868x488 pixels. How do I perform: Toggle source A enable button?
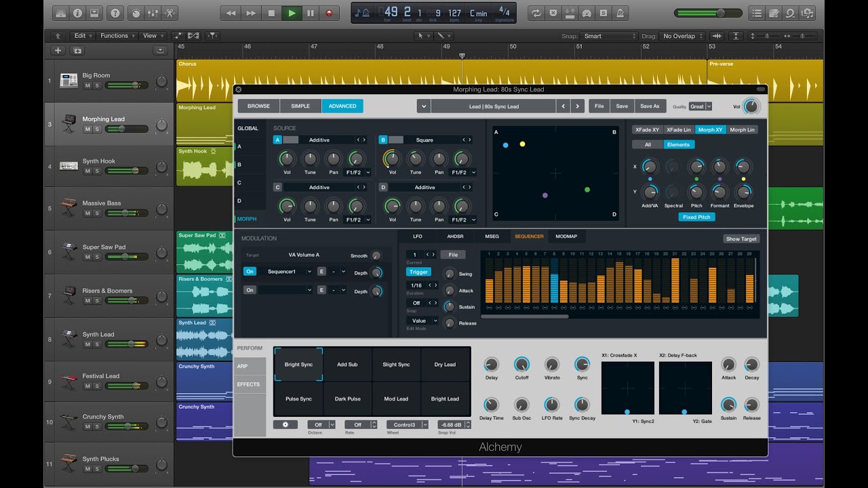[x=277, y=140]
